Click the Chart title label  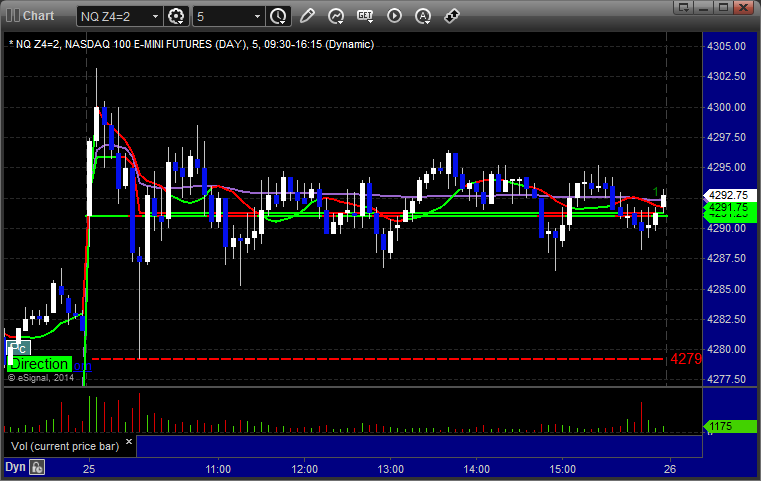38,16
